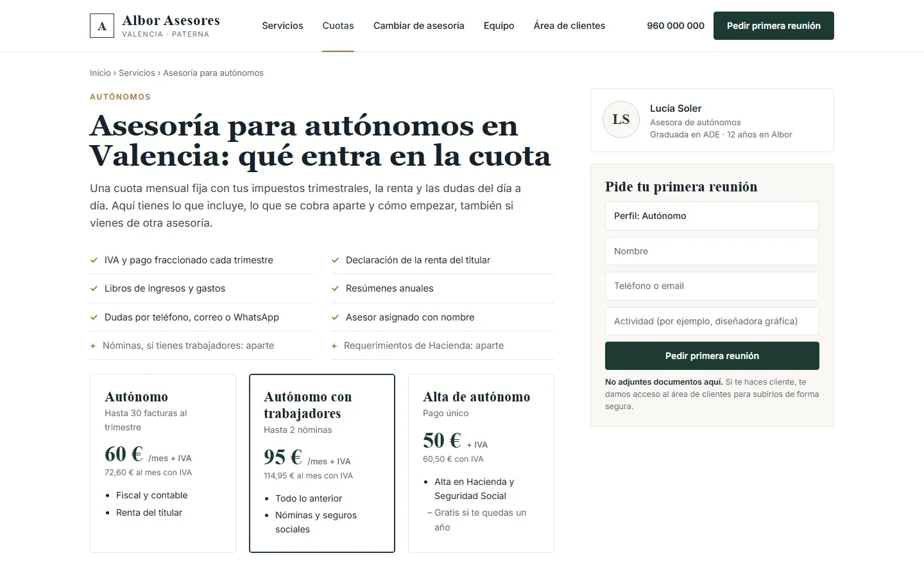Click checkmark beside Declaración de la renta
This screenshot has height=578, width=924.
[x=335, y=260]
